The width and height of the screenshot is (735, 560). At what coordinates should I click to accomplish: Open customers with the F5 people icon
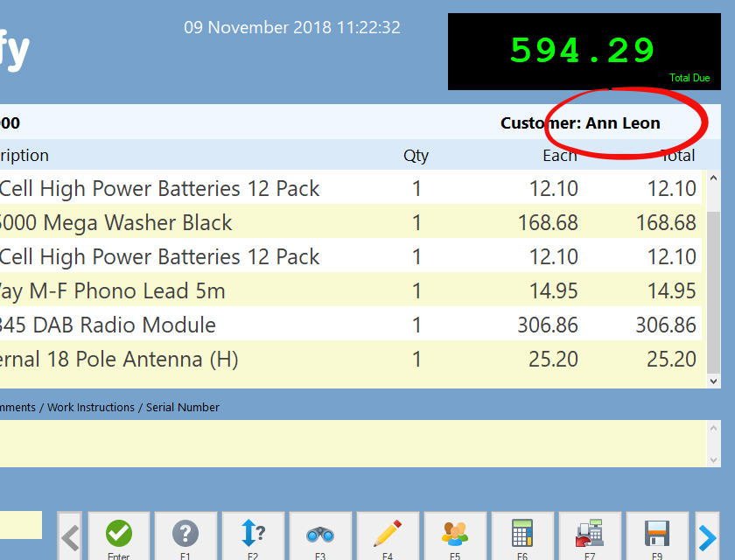coord(455,535)
